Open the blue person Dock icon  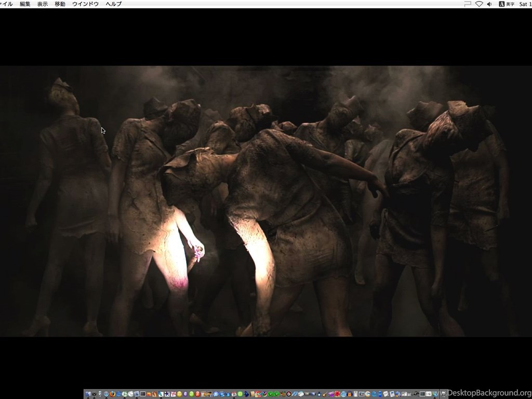click(380, 394)
